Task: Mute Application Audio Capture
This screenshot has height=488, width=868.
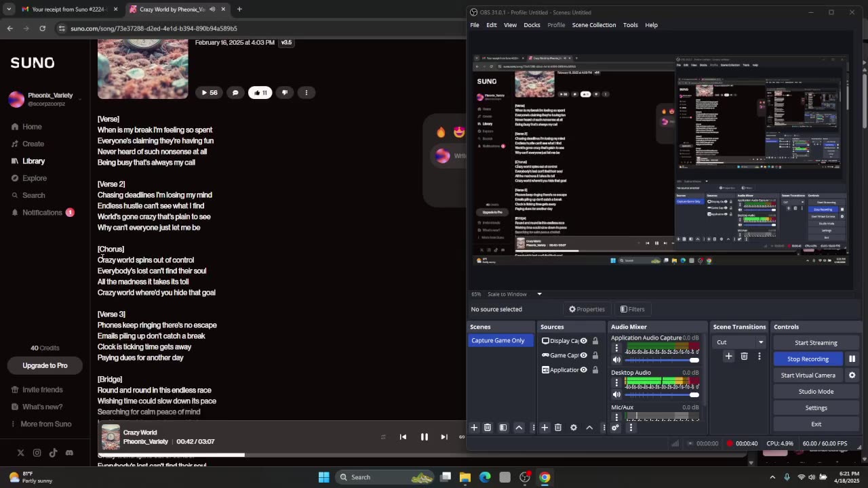Action: 616,360
